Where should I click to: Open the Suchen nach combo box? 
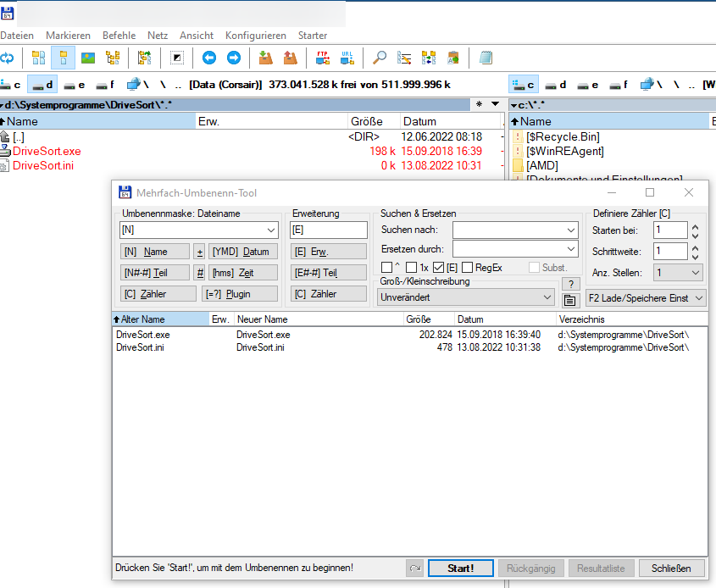point(571,230)
